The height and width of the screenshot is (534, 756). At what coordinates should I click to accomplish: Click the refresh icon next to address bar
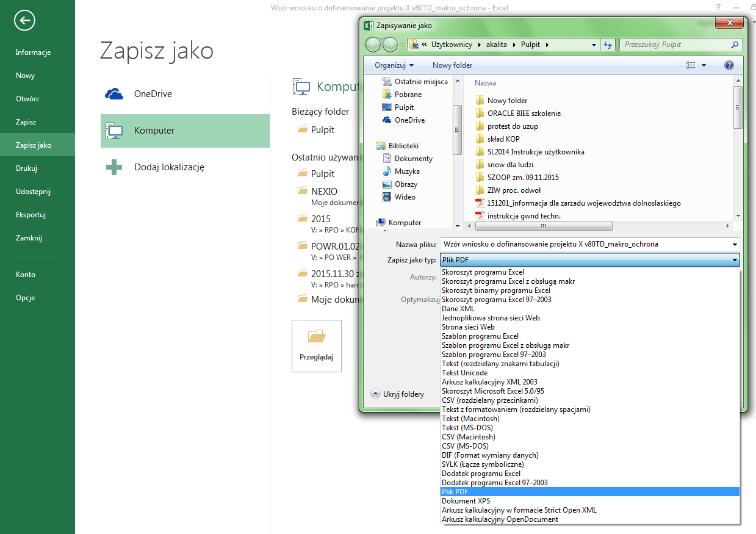(608, 45)
